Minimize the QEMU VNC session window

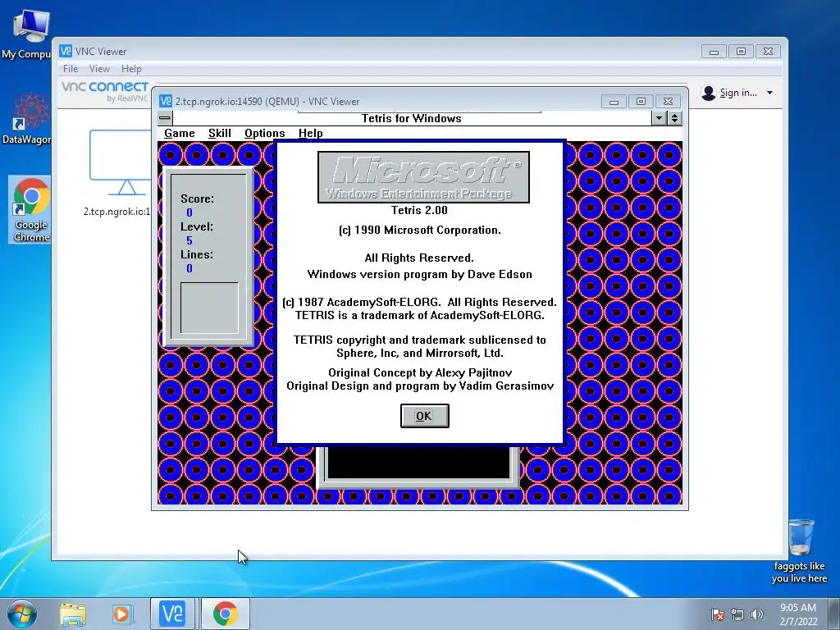[614, 101]
